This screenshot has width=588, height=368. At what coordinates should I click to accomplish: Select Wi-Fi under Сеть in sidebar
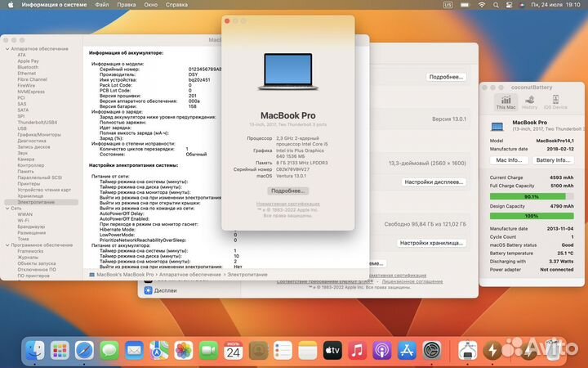[x=23, y=221]
